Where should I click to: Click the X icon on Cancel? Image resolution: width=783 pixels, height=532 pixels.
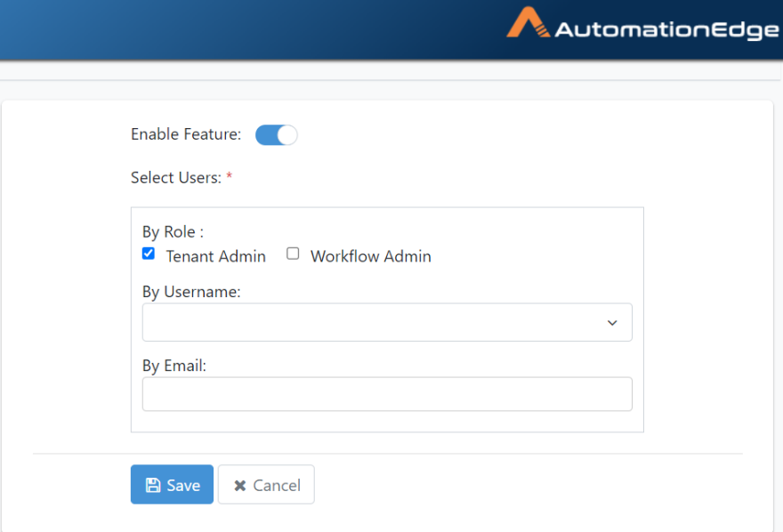pos(239,485)
